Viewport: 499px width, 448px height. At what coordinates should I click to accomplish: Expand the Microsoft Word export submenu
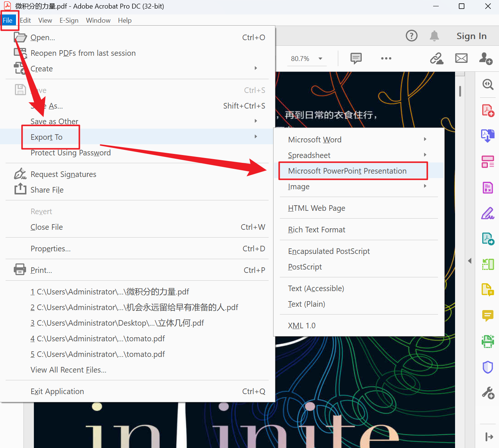point(425,139)
